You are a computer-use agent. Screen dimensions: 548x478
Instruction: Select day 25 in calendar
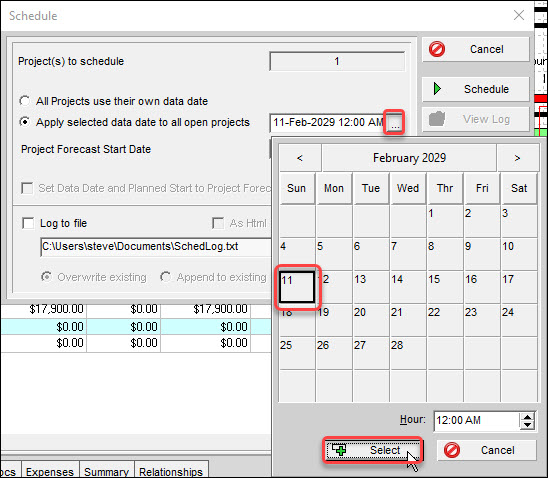[x=297, y=353]
